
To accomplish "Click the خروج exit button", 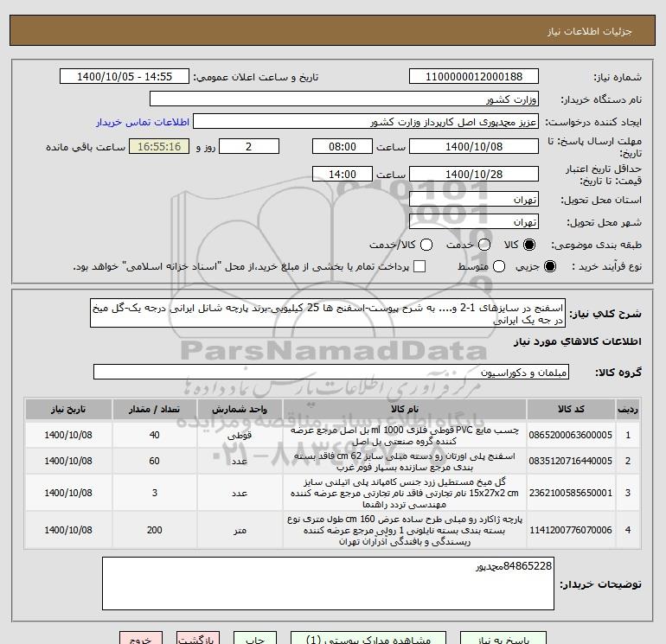I will click(x=141, y=639).
